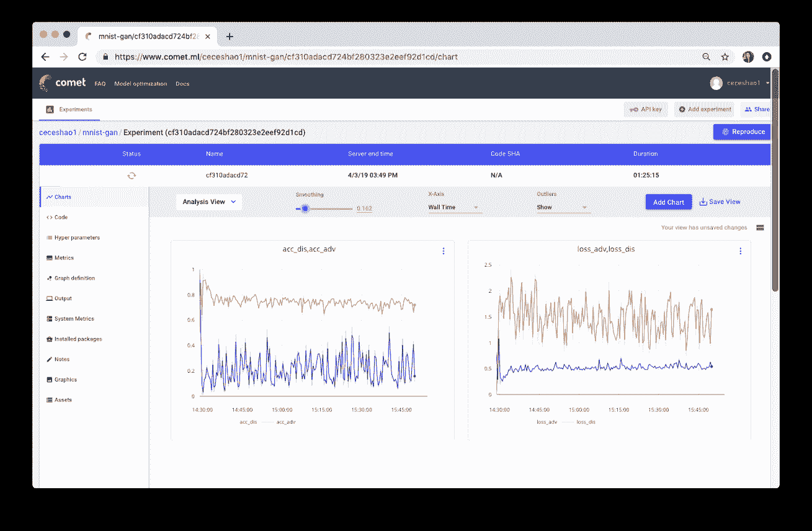The height and width of the screenshot is (531, 812).
Task: Click the browser URL address field
Action: pos(397,56)
